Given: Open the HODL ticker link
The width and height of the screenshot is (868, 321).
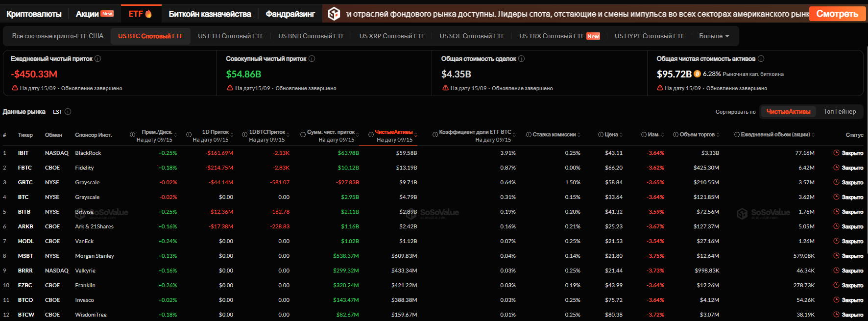Looking at the screenshot, I should (x=25, y=241).
